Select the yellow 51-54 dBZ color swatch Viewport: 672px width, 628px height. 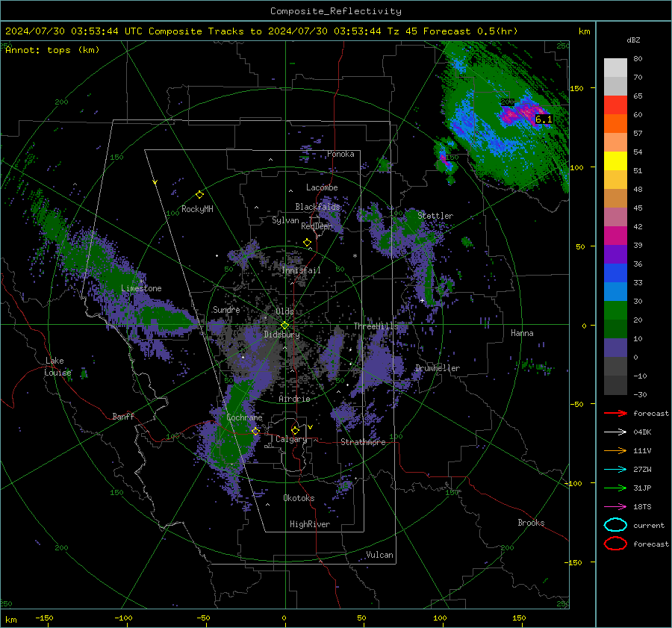[x=615, y=161]
